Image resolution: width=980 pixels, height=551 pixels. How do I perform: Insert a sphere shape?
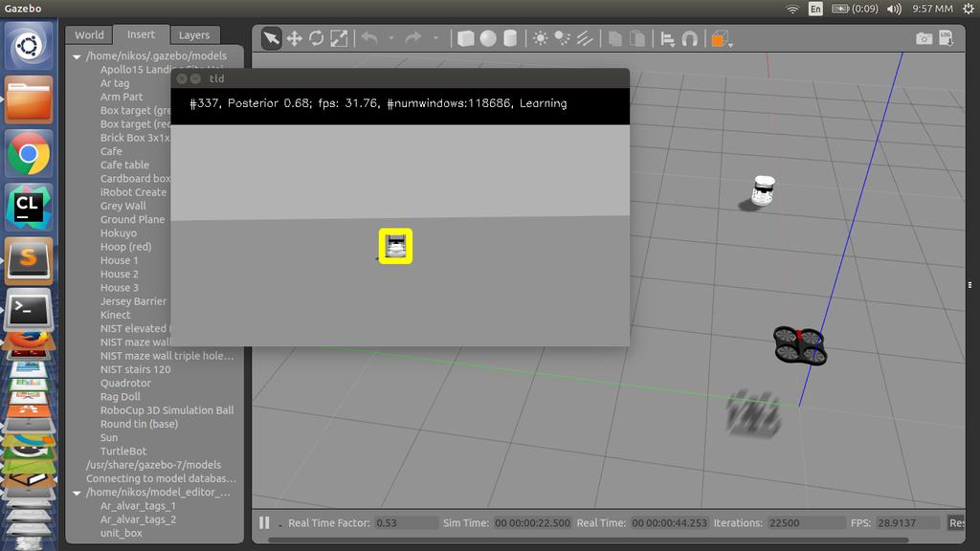[488, 38]
